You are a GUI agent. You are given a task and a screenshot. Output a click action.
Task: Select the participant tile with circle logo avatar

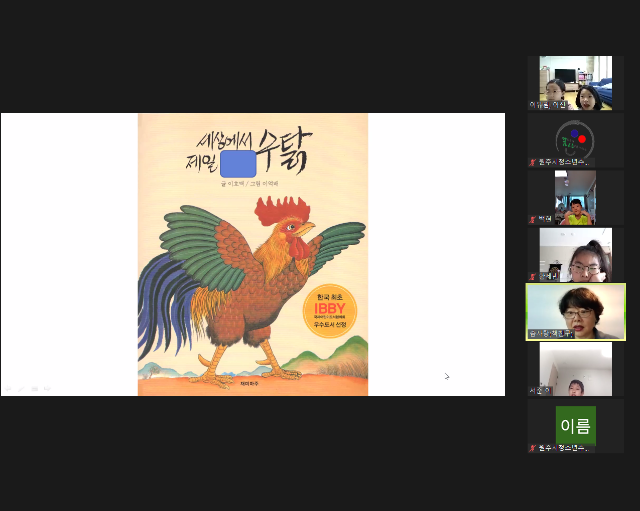tap(576, 140)
